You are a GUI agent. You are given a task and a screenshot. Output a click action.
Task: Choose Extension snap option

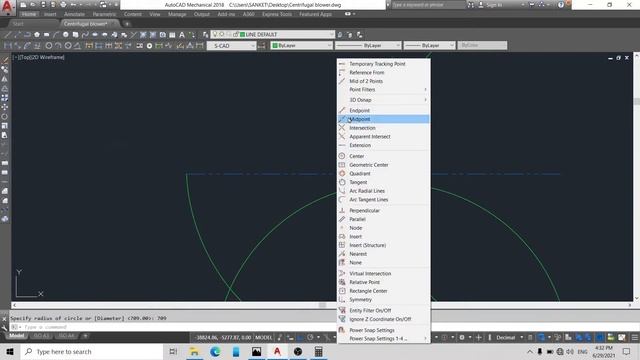(x=383, y=145)
